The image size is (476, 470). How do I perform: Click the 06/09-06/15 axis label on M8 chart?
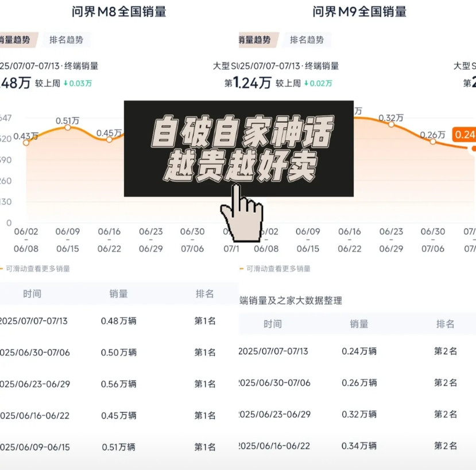68,240
